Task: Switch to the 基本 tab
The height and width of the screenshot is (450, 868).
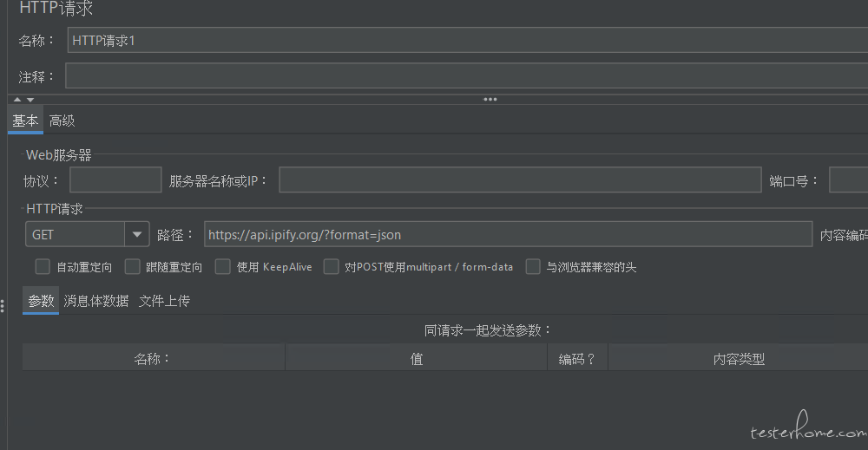Action: [x=25, y=121]
